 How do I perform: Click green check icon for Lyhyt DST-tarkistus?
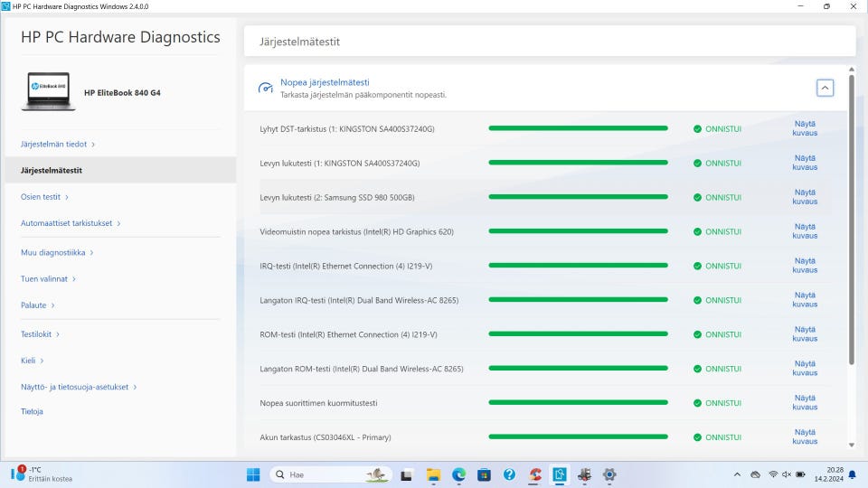(697, 129)
